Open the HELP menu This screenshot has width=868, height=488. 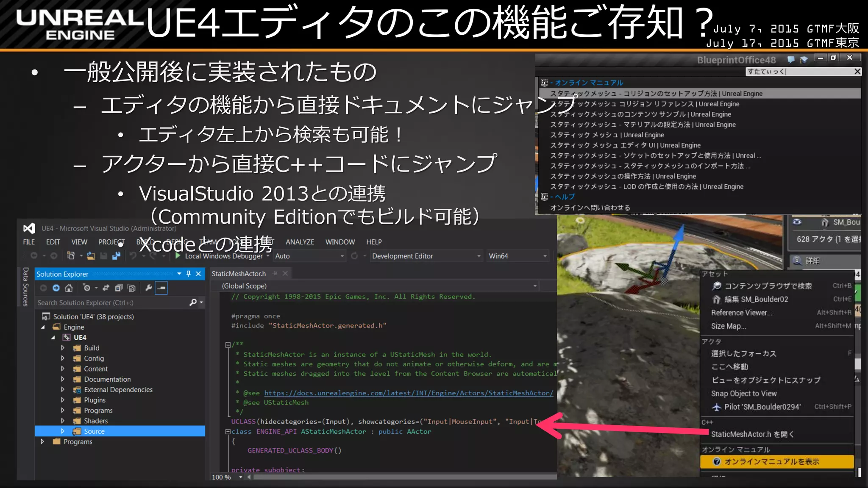pos(374,242)
